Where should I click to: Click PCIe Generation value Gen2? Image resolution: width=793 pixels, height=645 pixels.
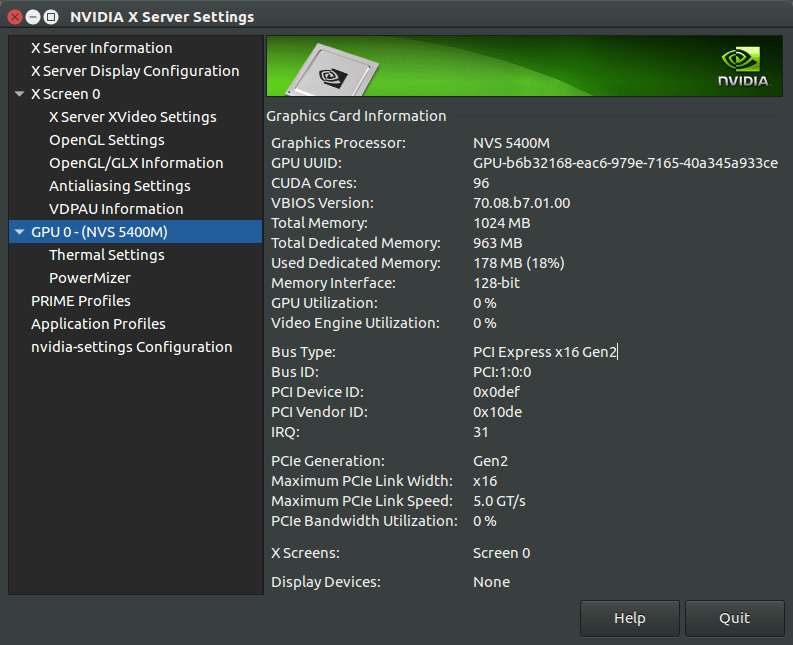coord(490,461)
